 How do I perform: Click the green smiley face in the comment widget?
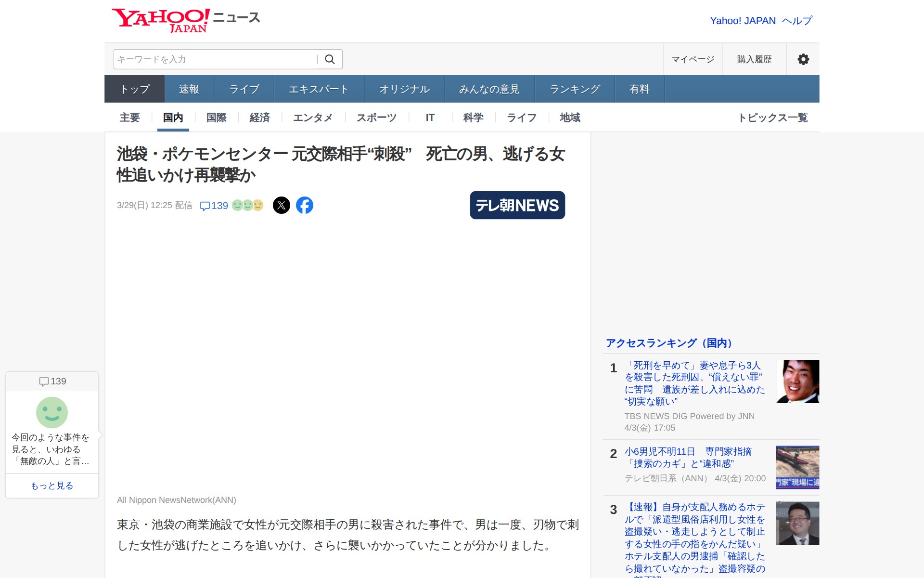[52, 412]
